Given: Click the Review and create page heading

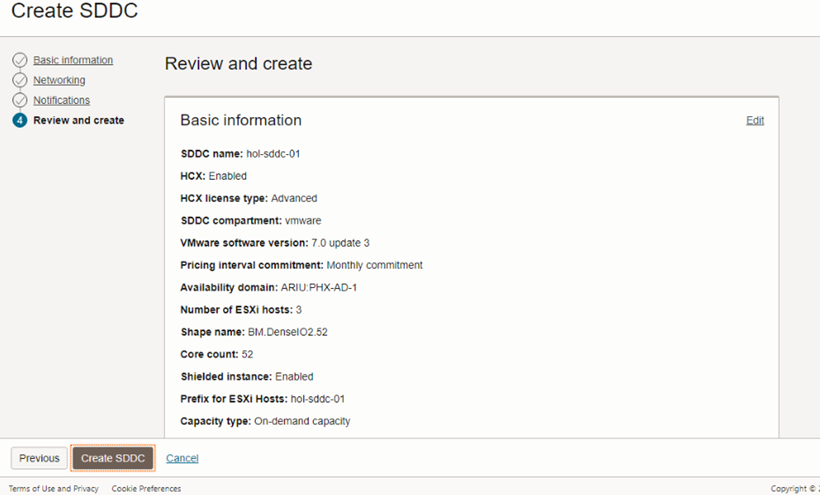Looking at the screenshot, I should coord(238,63).
